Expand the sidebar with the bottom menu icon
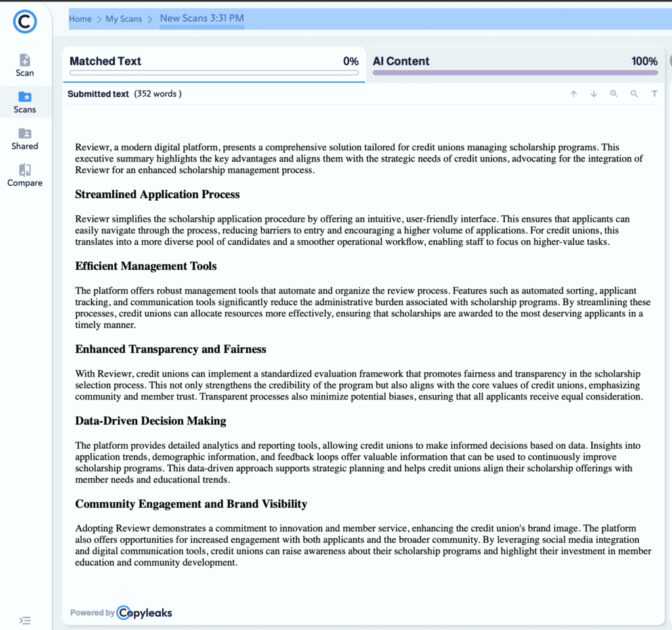 [x=25, y=620]
